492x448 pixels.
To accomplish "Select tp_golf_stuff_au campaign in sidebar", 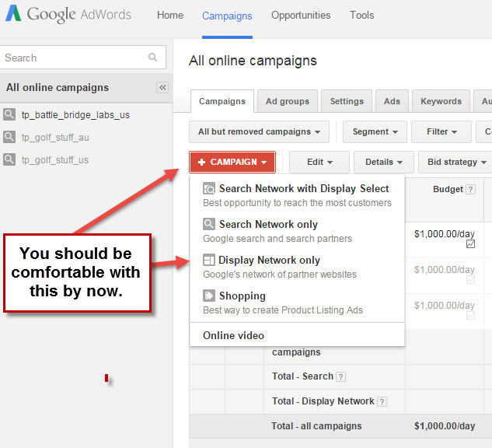I will [x=55, y=138].
